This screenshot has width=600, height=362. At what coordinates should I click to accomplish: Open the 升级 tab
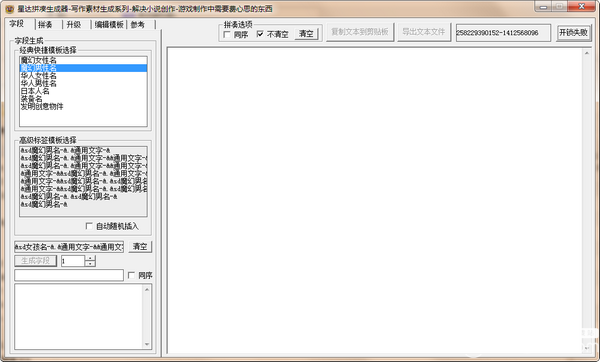point(73,25)
